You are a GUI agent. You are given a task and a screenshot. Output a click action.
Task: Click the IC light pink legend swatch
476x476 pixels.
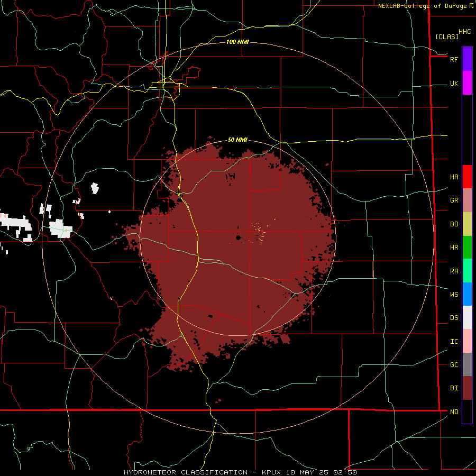click(467, 341)
